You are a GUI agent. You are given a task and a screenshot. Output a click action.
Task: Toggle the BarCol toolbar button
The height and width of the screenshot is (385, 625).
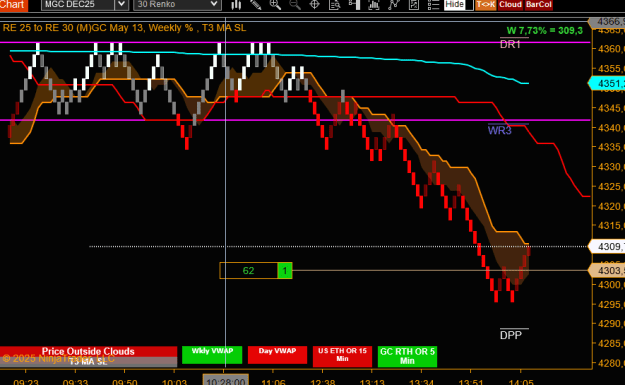[539, 5]
